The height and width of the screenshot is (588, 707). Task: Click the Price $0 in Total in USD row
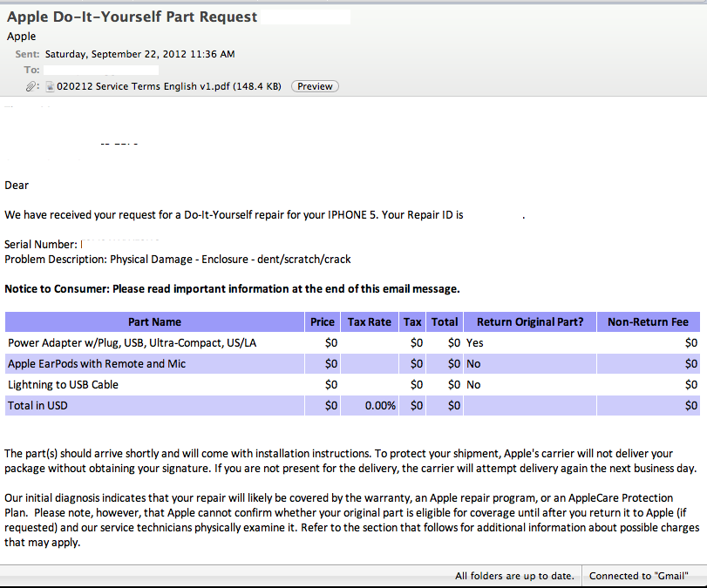tap(331, 406)
